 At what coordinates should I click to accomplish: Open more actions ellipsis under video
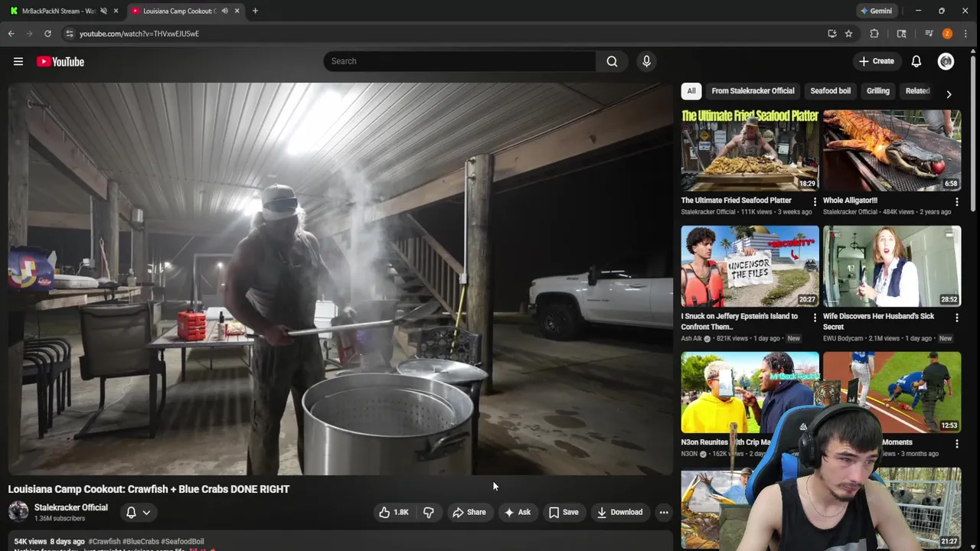tap(664, 512)
